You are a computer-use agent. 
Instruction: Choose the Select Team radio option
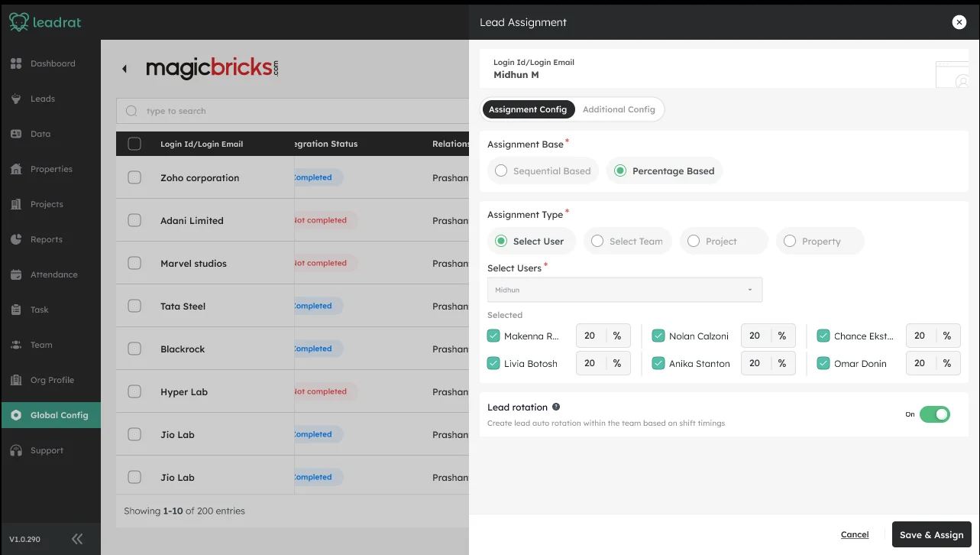point(628,242)
